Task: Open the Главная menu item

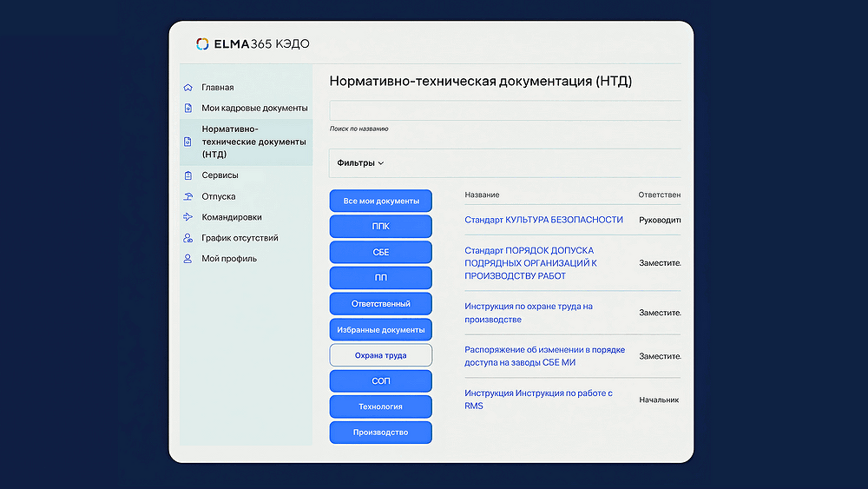Action: tap(217, 88)
